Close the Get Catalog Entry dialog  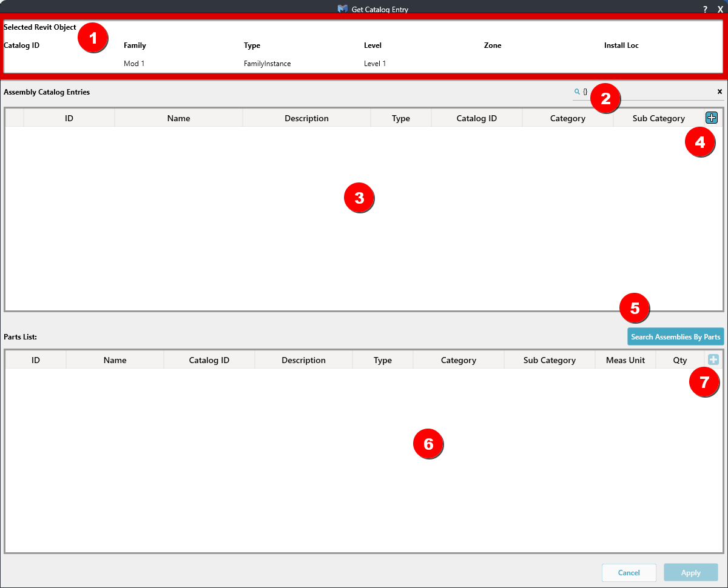(x=720, y=9)
